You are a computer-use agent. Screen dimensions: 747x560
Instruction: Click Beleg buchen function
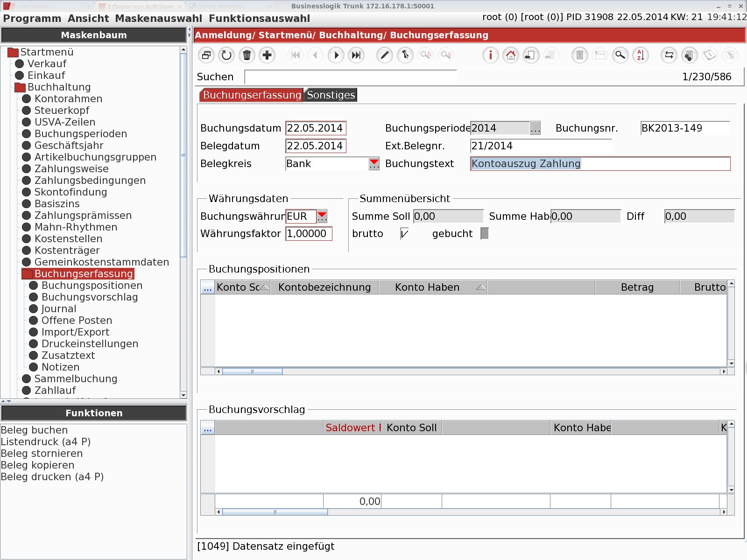pos(35,430)
